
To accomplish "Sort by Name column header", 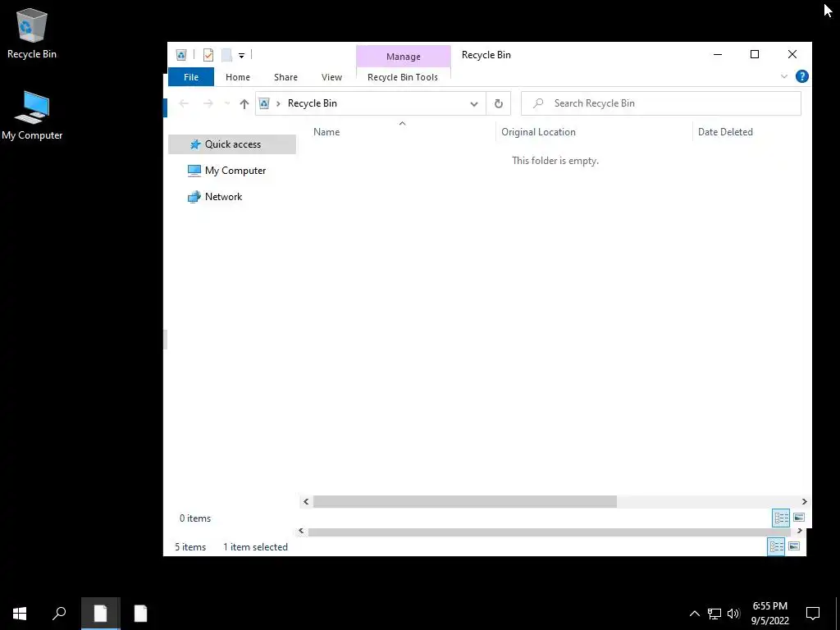I will (326, 132).
